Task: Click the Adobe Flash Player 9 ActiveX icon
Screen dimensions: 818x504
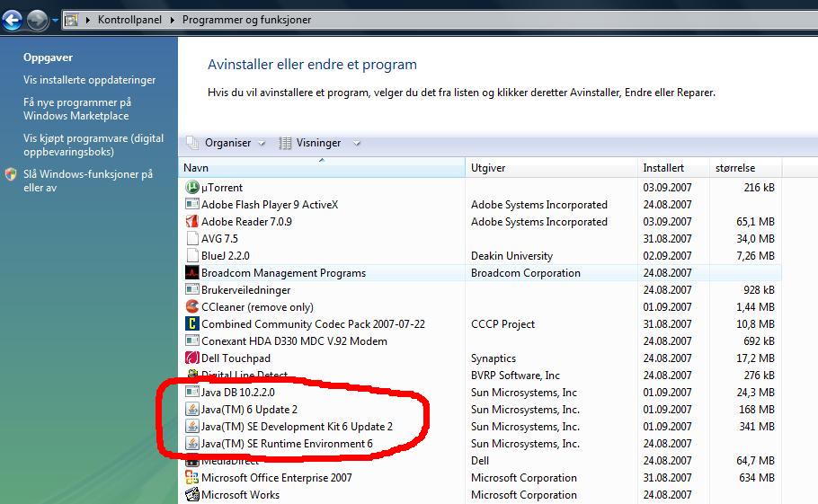Action: click(x=192, y=204)
